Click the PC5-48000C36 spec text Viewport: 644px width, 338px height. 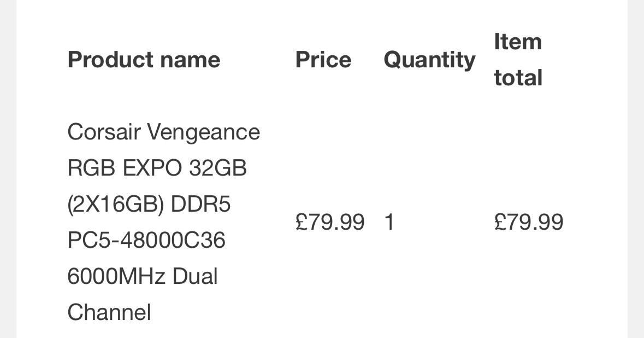point(146,241)
